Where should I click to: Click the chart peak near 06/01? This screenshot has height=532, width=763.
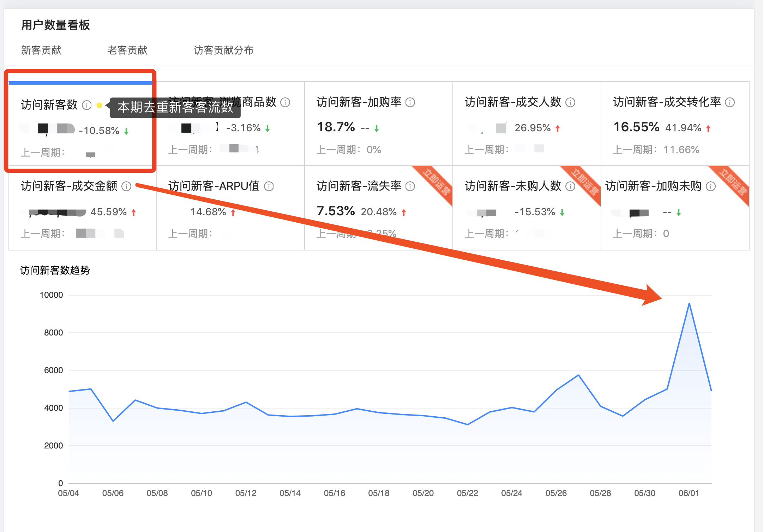click(689, 303)
